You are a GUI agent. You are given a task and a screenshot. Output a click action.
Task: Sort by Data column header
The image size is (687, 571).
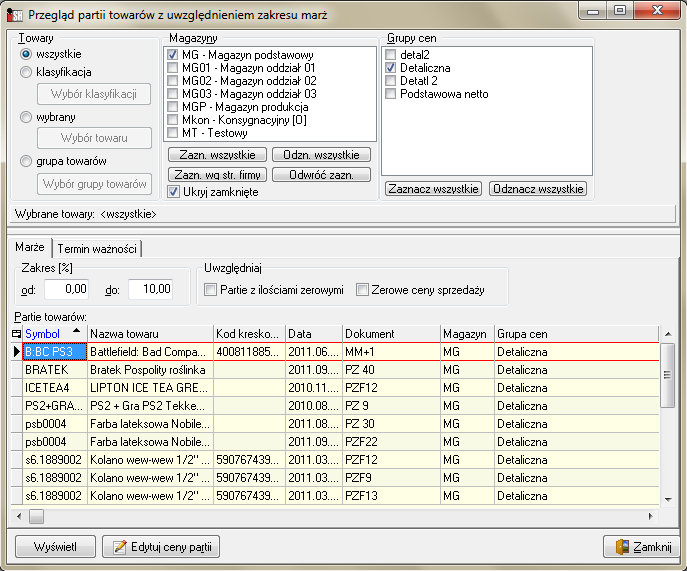tap(314, 334)
